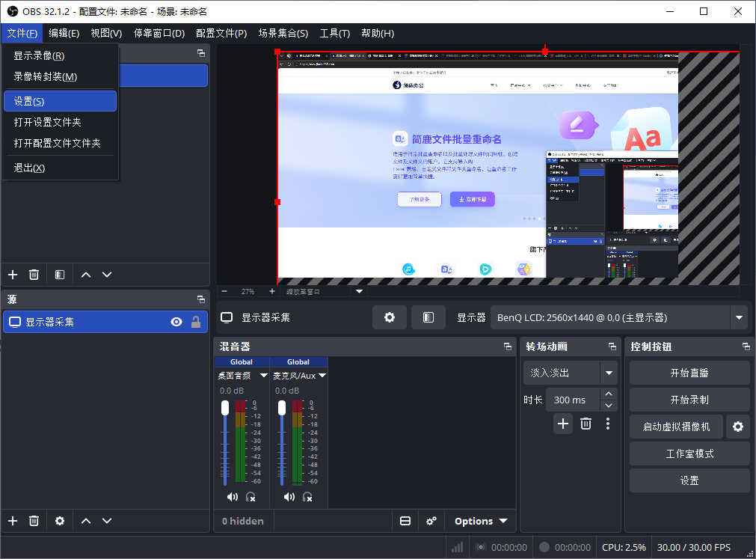Viewport: 756px width, 559px height.
Task: Add a new scene with plus icon
Action: pos(13,275)
